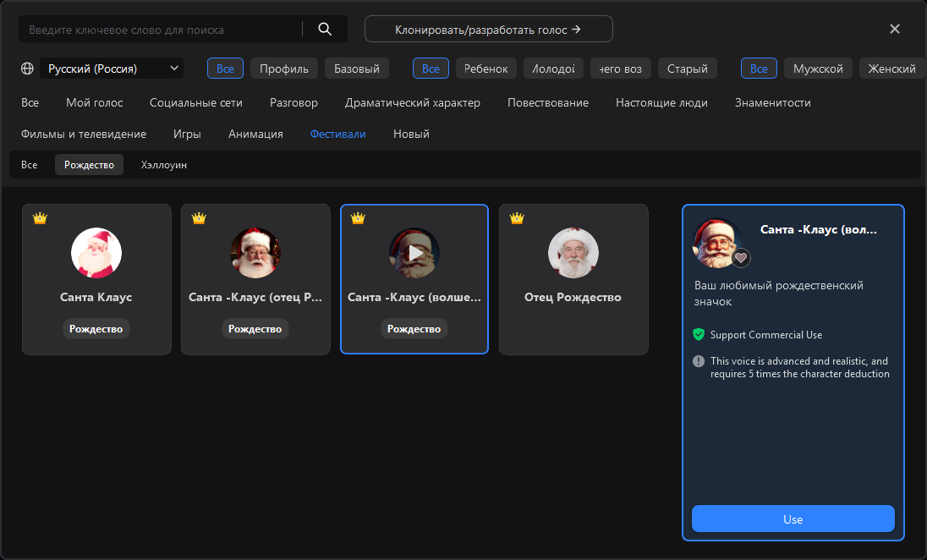
Task: Switch to the Знаменитости category tab
Action: 772,102
